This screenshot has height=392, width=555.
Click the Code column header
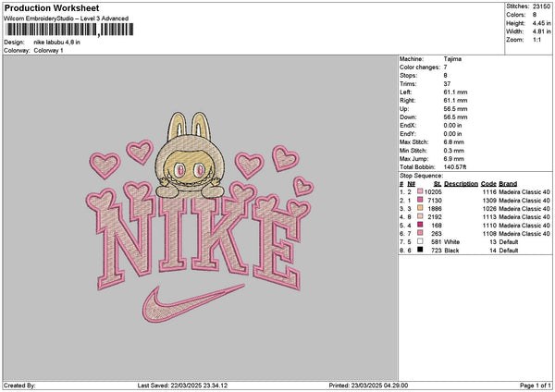point(488,183)
